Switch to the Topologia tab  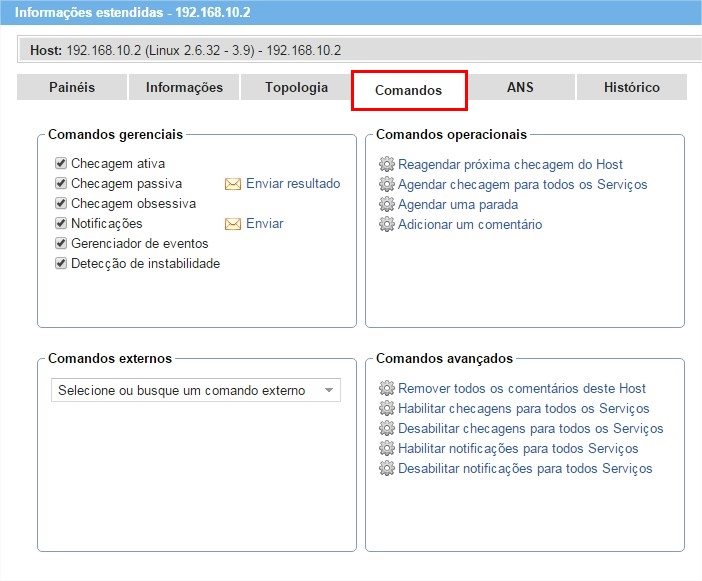click(296, 87)
